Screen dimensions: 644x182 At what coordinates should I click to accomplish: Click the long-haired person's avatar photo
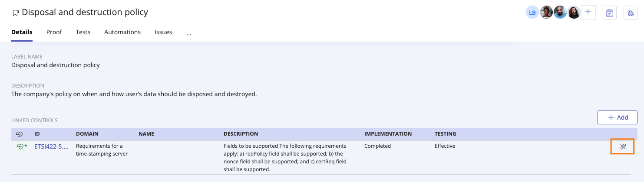(x=574, y=13)
